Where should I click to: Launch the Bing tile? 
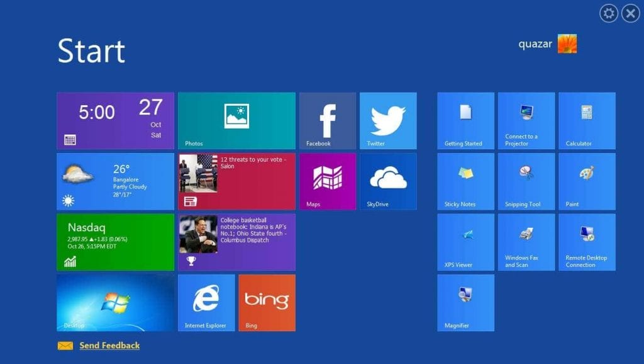point(267,302)
